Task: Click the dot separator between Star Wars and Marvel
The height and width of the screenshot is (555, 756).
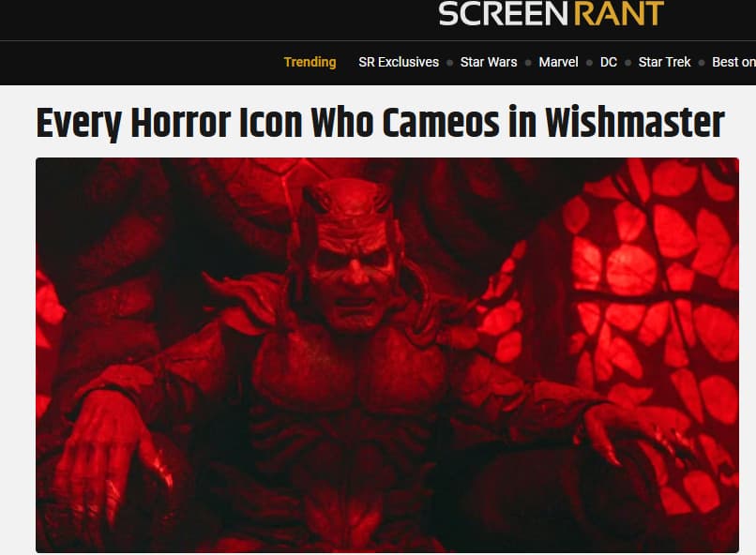Action: (x=528, y=63)
